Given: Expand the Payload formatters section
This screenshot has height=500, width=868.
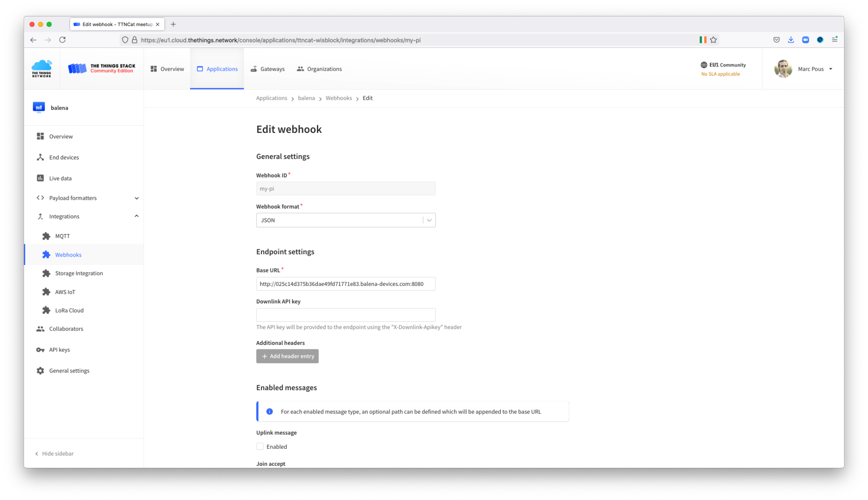Looking at the screenshot, I should pos(136,198).
